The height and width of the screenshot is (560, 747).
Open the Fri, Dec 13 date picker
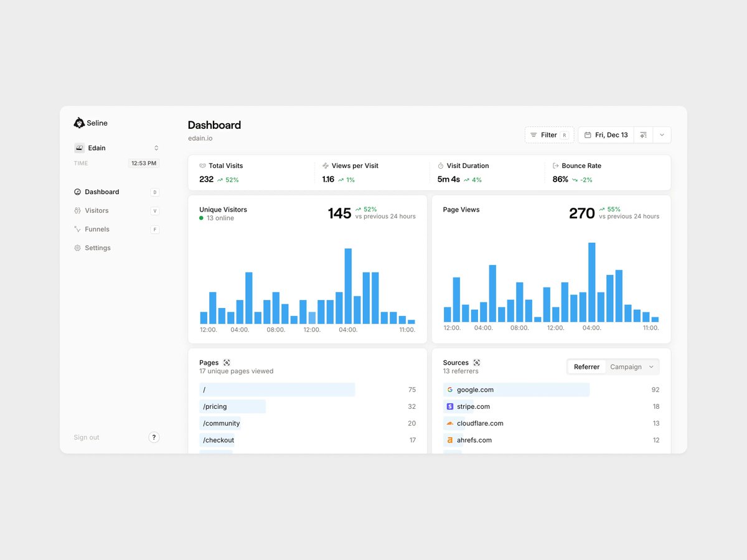click(606, 135)
